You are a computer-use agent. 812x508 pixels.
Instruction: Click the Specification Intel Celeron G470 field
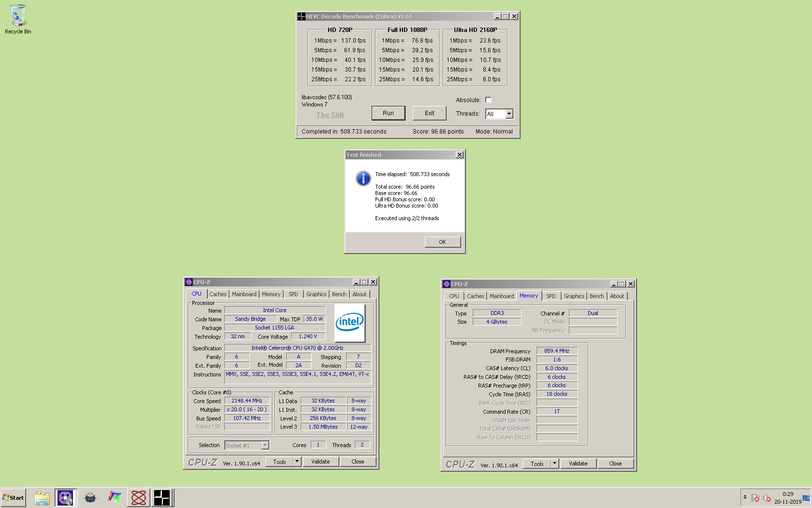click(x=298, y=348)
